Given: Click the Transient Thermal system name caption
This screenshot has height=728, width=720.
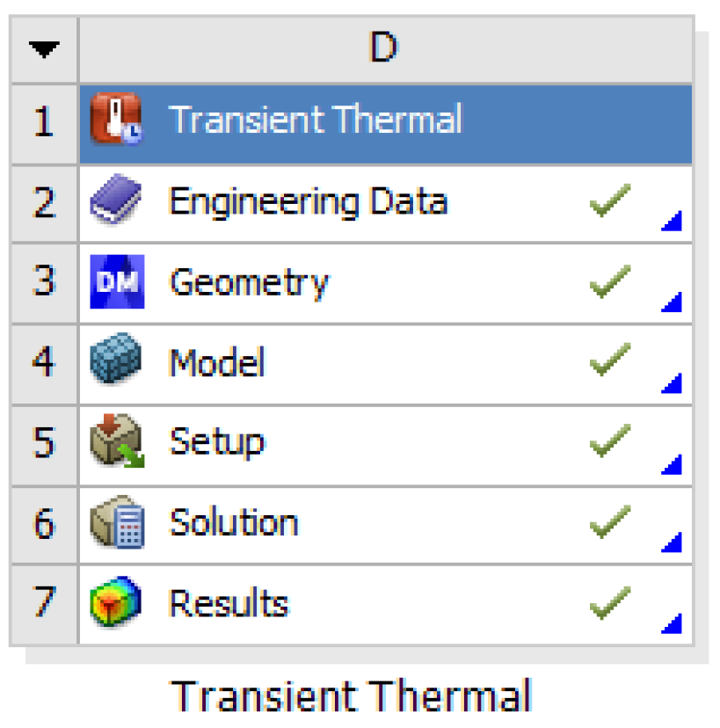Looking at the screenshot, I should (352, 696).
